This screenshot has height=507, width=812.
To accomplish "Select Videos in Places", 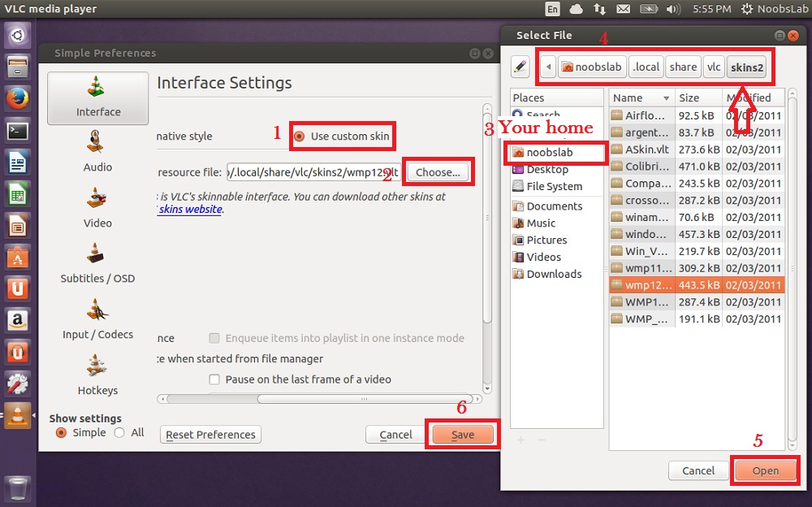I will (x=557, y=257).
